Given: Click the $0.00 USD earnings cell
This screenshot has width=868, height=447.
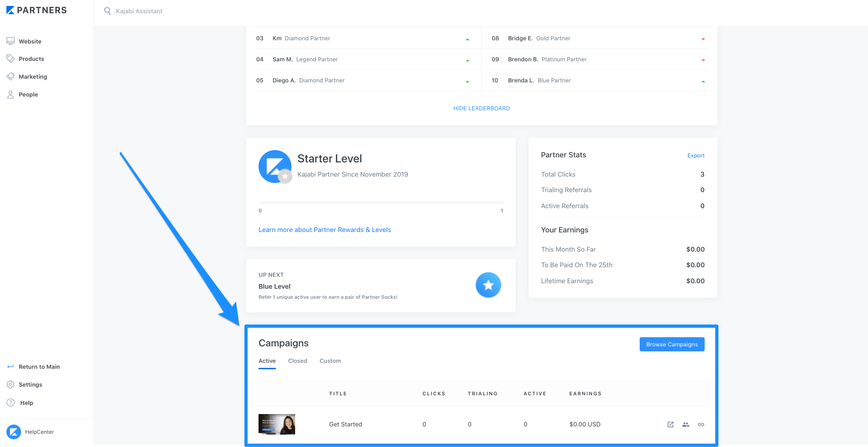Looking at the screenshot, I should (x=585, y=424).
